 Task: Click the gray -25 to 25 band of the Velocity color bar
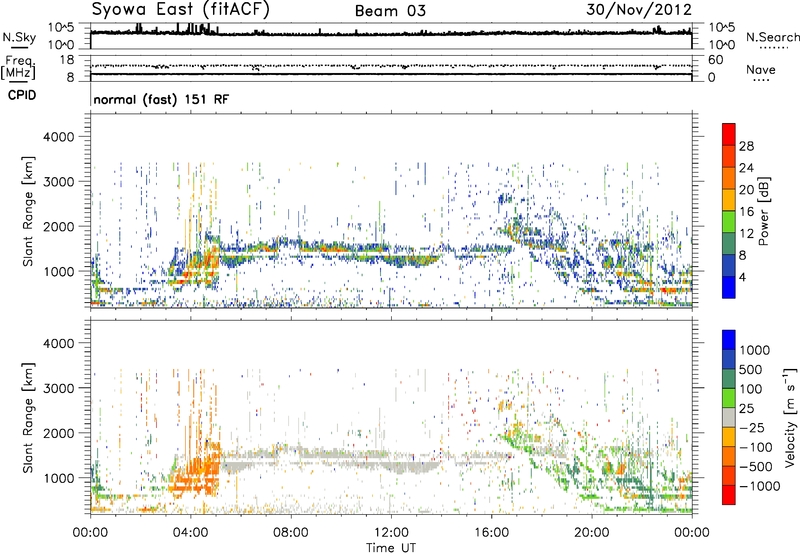click(x=729, y=418)
